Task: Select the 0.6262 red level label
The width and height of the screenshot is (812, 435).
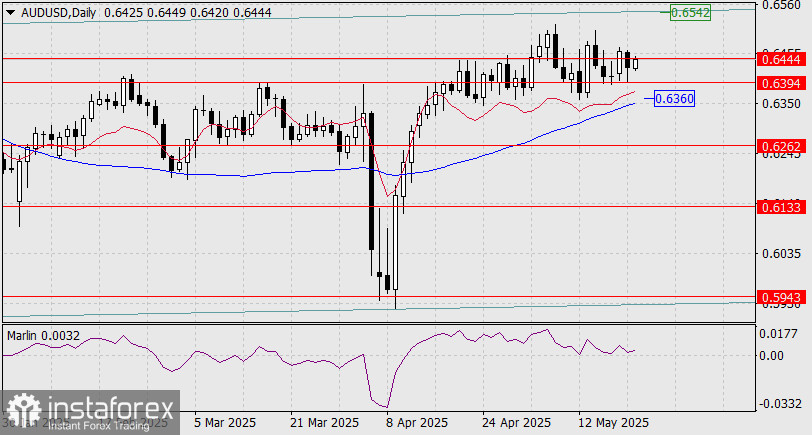Action: (781, 146)
